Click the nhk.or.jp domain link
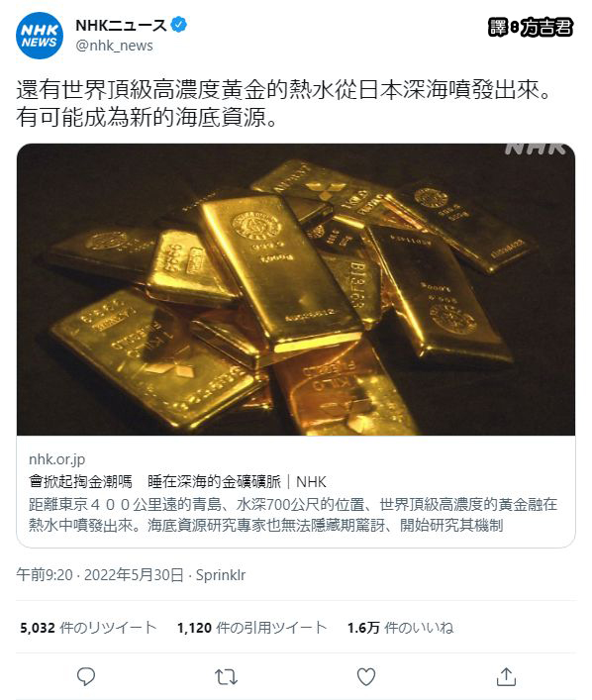The width and height of the screenshot is (592, 700). (x=56, y=459)
